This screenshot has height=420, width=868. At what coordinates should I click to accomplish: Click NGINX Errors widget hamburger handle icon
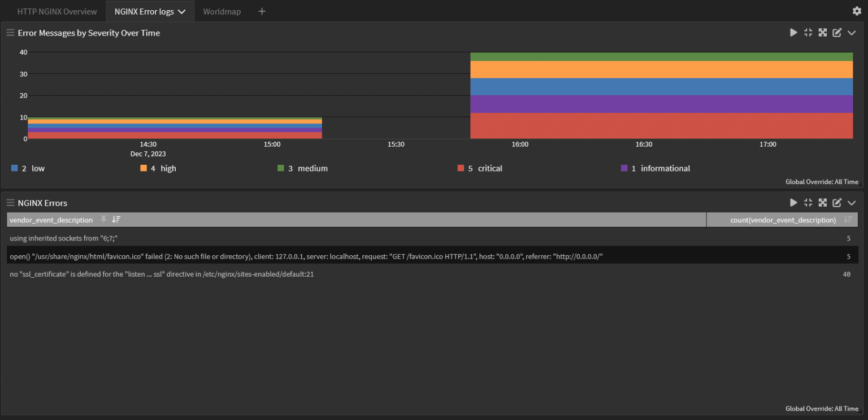pyautogui.click(x=10, y=203)
